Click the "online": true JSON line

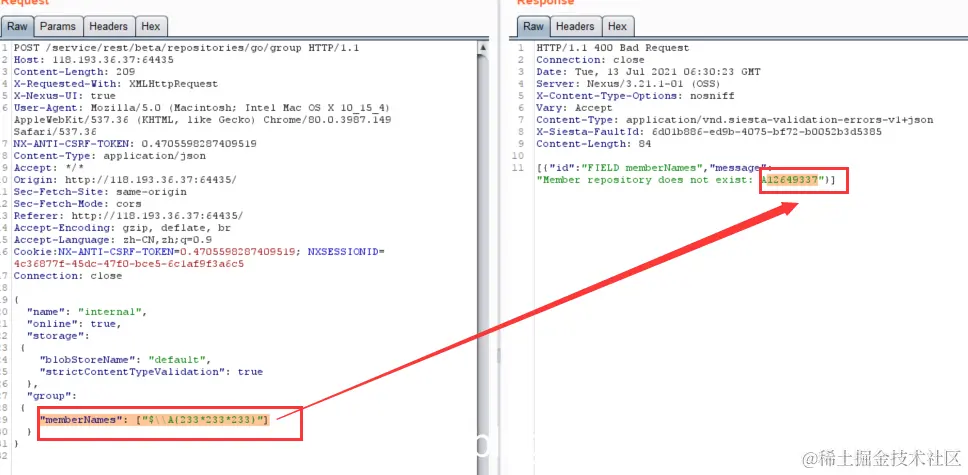point(74,324)
